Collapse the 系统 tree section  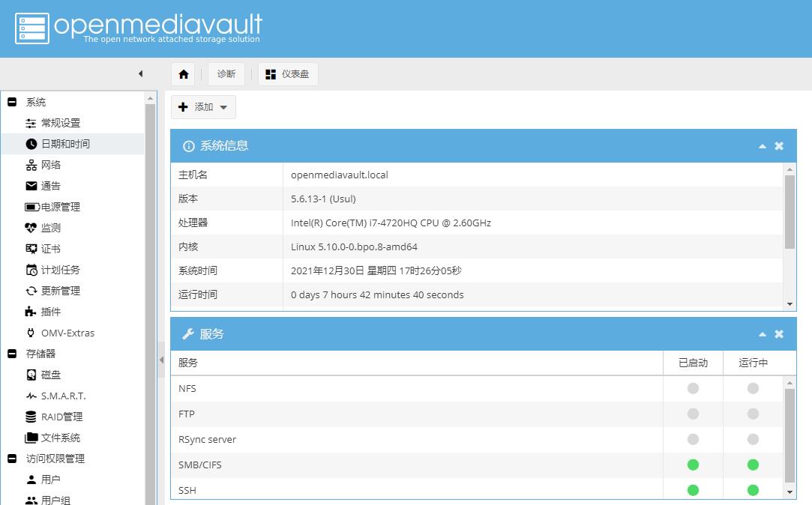[12, 102]
